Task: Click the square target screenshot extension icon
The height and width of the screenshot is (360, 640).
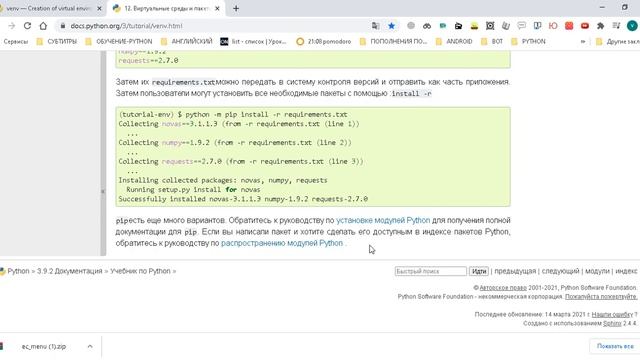Action: 490,26
